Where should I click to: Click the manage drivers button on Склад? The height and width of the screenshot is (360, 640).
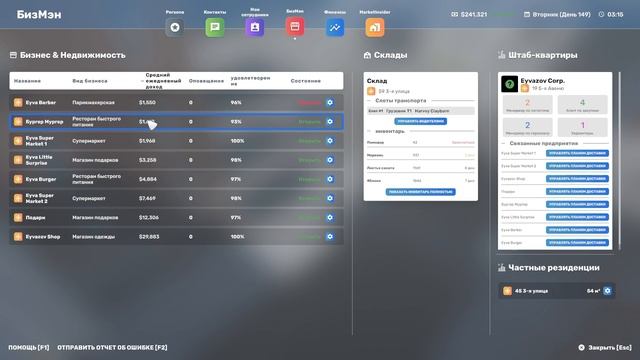tap(420, 121)
